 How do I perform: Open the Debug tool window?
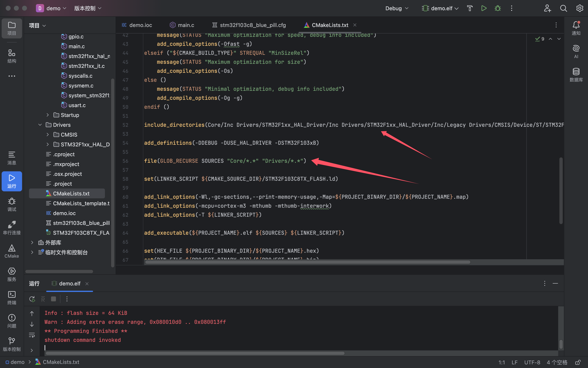coord(12,205)
